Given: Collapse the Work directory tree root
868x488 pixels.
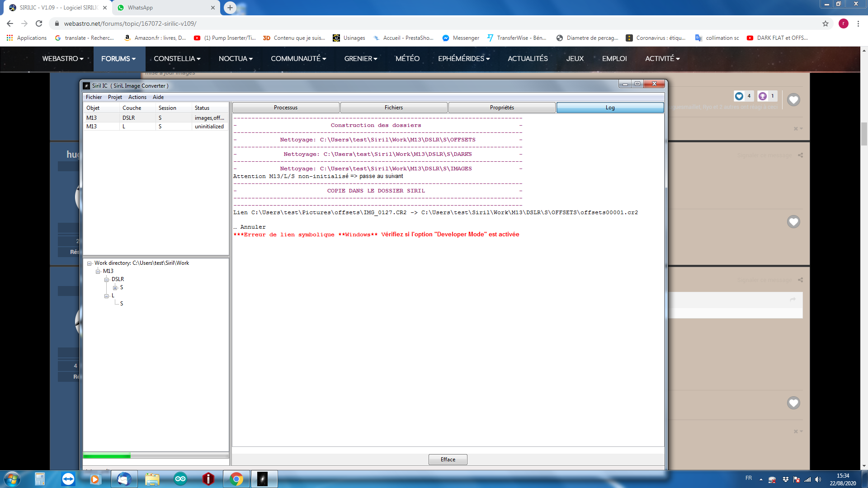Looking at the screenshot, I should coord(90,263).
